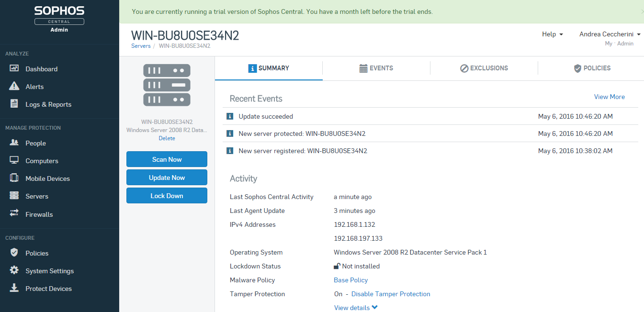The width and height of the screenshot is (644, 312).
Task: Click the People icon in sidebar
Action: click(x=14, y=143)
